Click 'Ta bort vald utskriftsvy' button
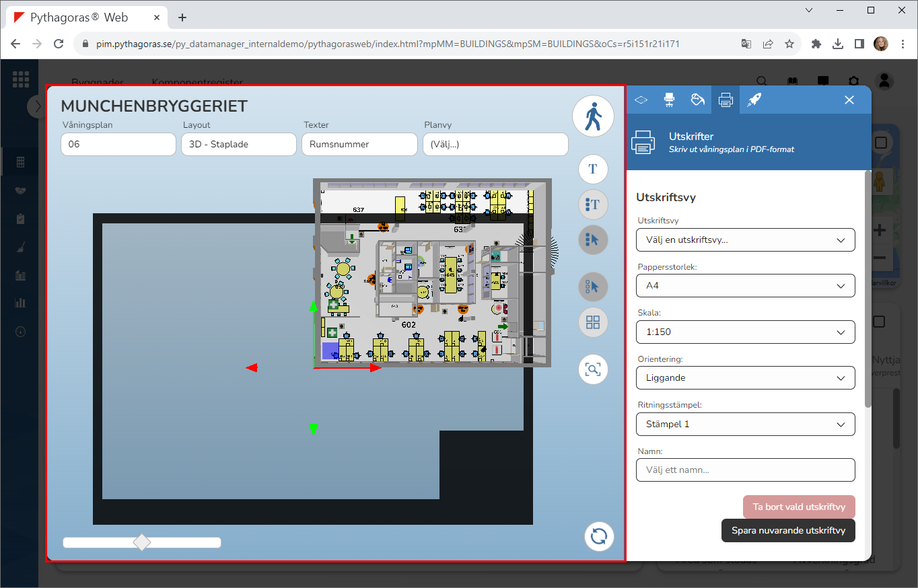 click(798, 507)
